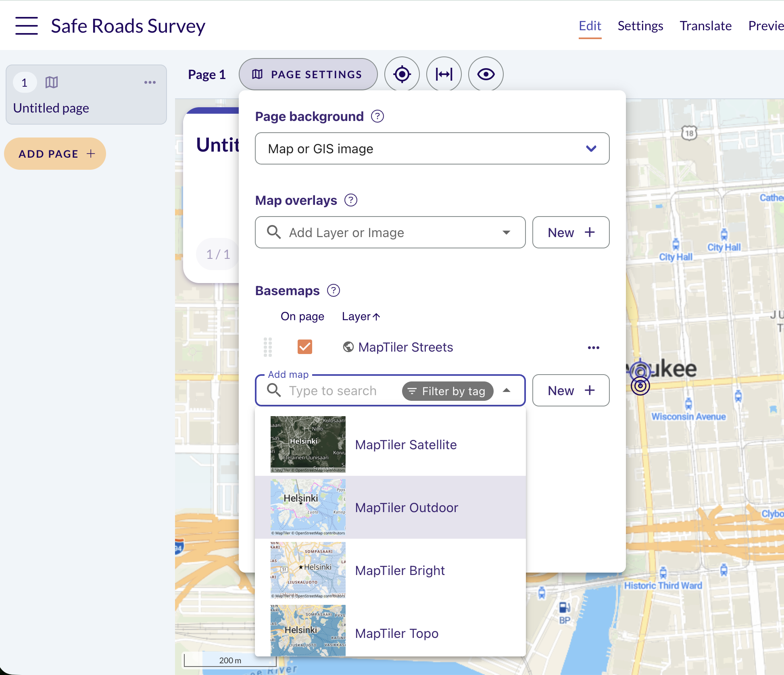Toggle the eye preview icon button
Viewport: 784px width, 675px height.
pyautogui.click(x=486, y=74)
